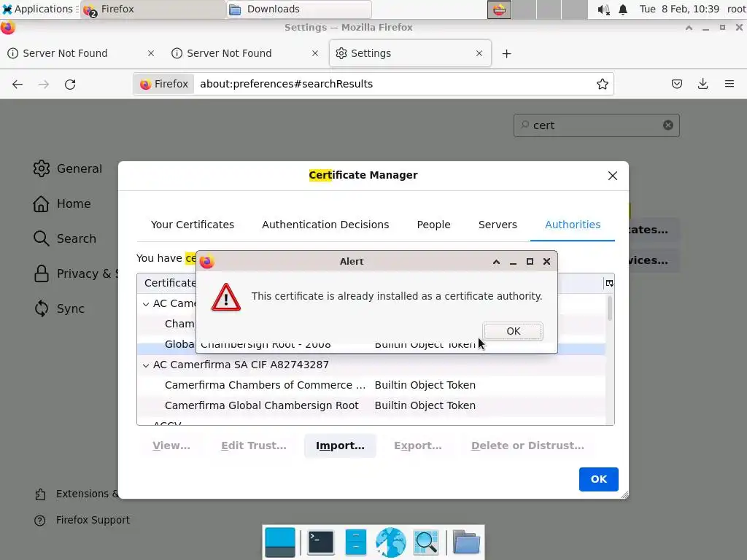Open a new tab with plus icon
The width and height of the screenshot is (747, 560).
pyautogui.click(x=507, y=54)
